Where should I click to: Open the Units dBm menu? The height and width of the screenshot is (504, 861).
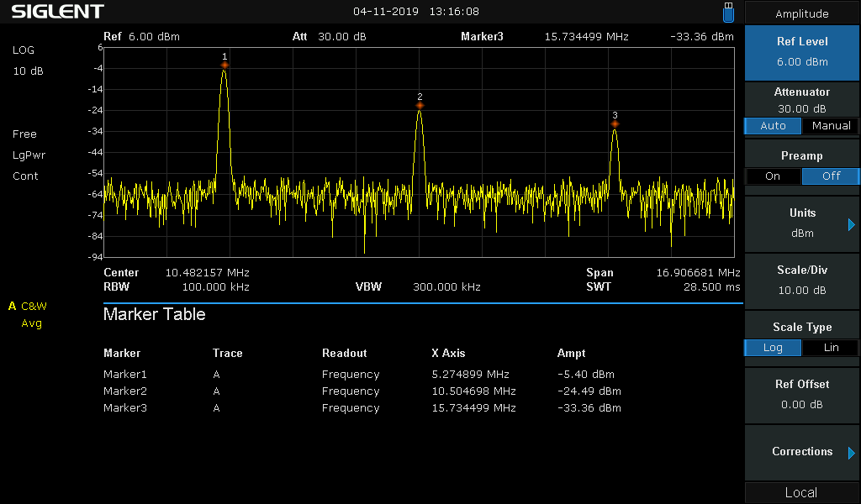[802, 223]
